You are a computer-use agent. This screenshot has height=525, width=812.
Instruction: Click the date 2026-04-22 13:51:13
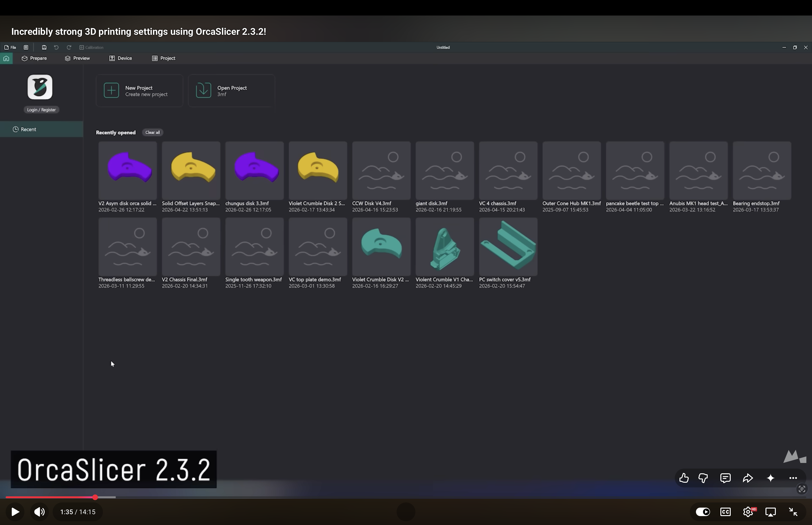point(185,210)
